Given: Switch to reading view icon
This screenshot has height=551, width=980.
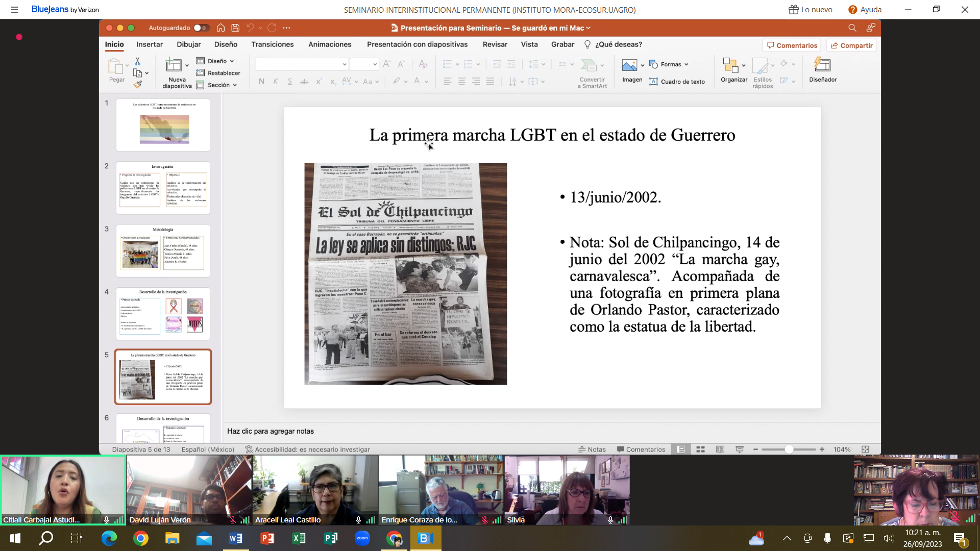Looking at the screenshot, I should [x=720, y=449].
